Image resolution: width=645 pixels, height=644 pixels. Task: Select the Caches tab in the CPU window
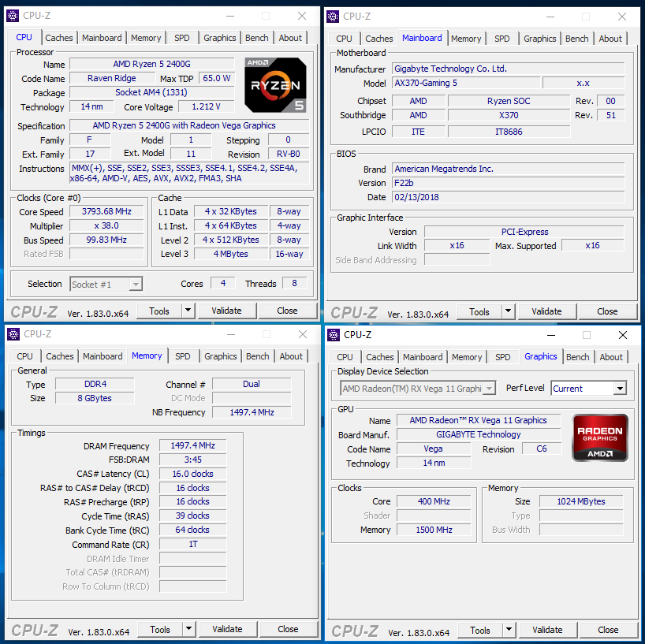59,37
